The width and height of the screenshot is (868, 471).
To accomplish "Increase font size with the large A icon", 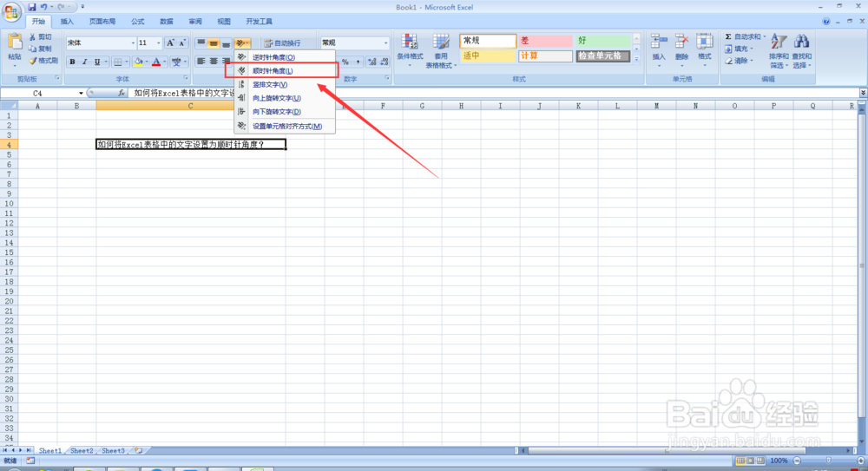I will pos(170,43).
